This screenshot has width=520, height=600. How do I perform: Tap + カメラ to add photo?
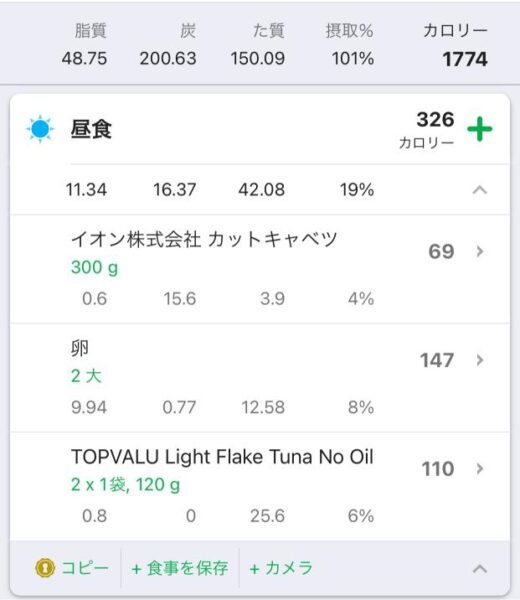point(281,568)
